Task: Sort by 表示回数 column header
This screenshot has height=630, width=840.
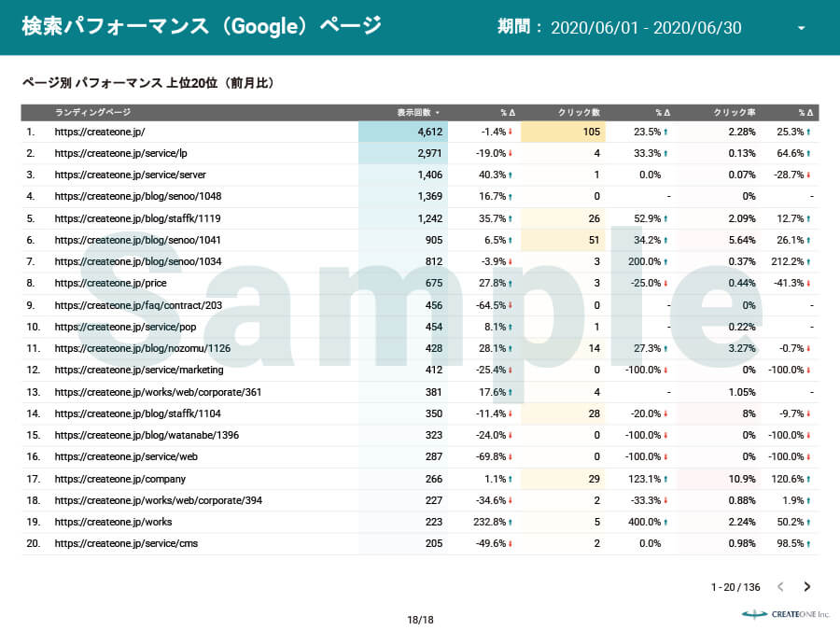Action: pos(417,112)
